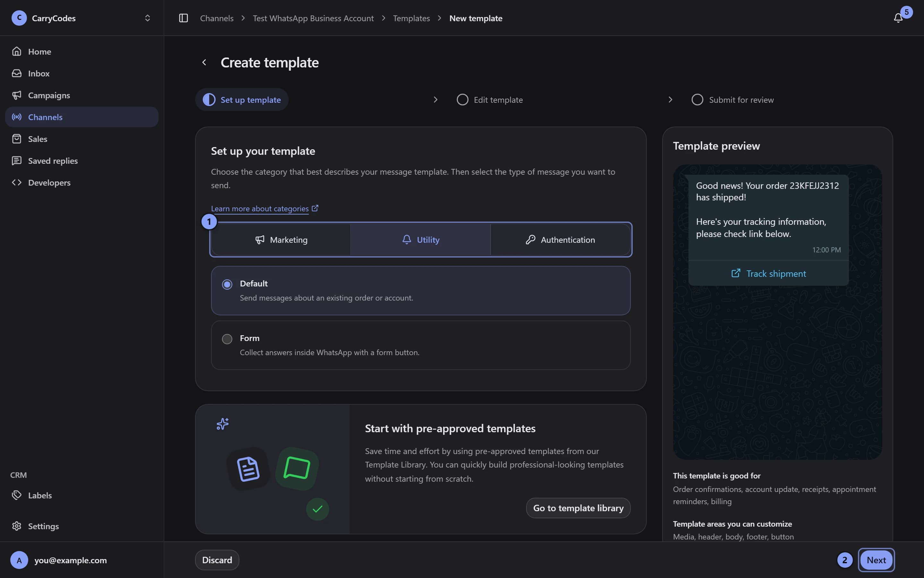924x578 pixels.
Task: Click Go to template library
Action: [578, 508]
